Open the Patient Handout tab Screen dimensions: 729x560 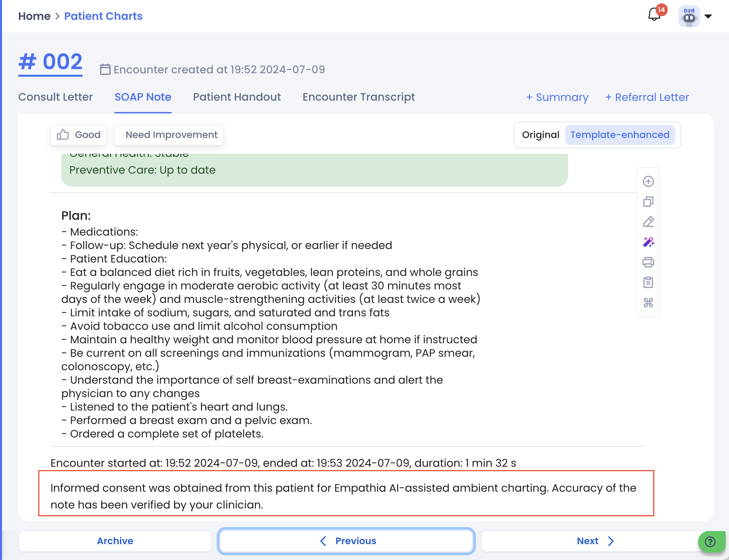point(237,97)
